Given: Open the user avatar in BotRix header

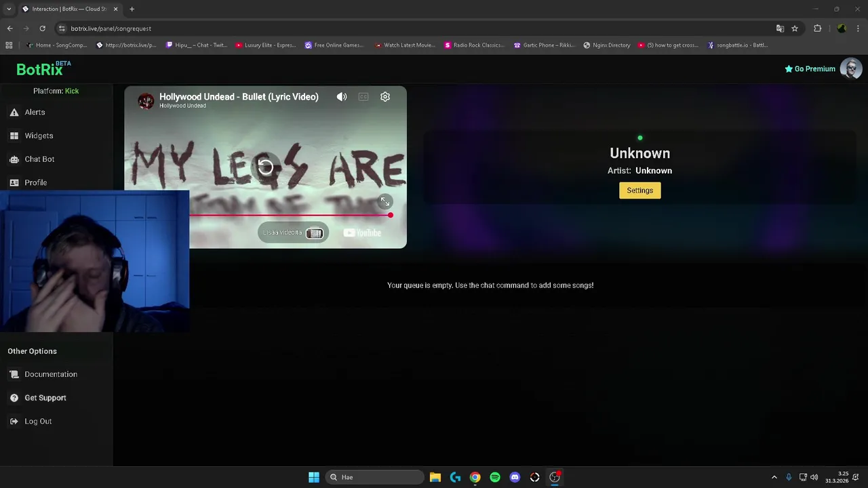Looking at the screenshot, I should [851, 68].
